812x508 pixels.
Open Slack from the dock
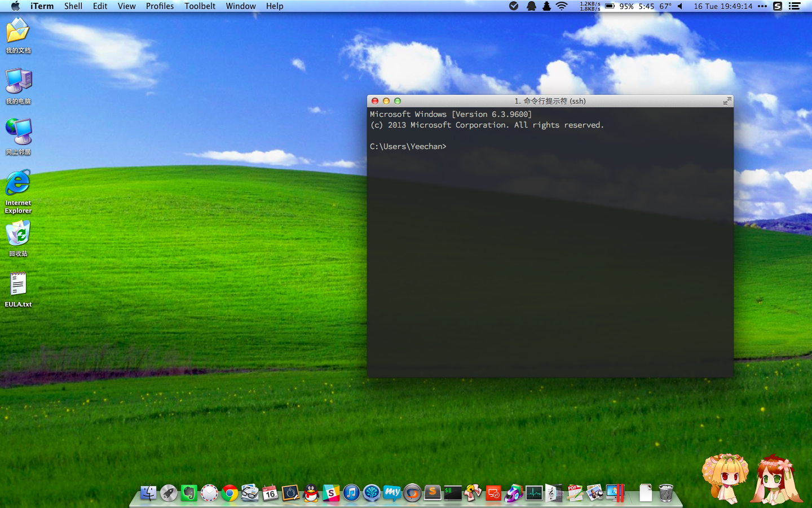point(331,493)
